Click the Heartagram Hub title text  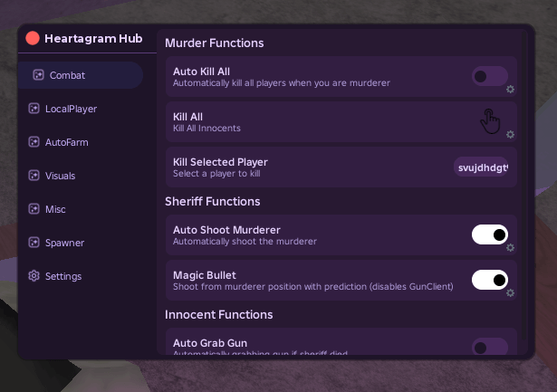(x=93, y=38)
